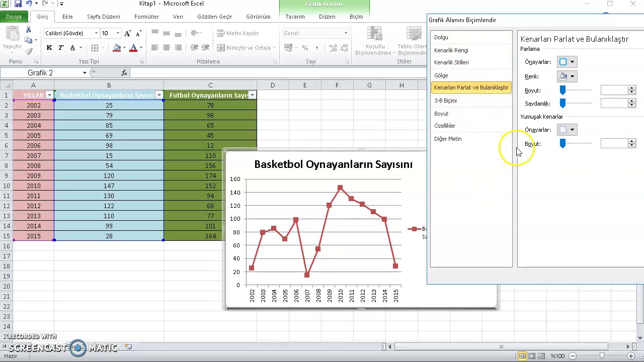Click the cell borders icon
This screenshot has height=362, width=644.
pyautogui.click(x=95, y=48)
